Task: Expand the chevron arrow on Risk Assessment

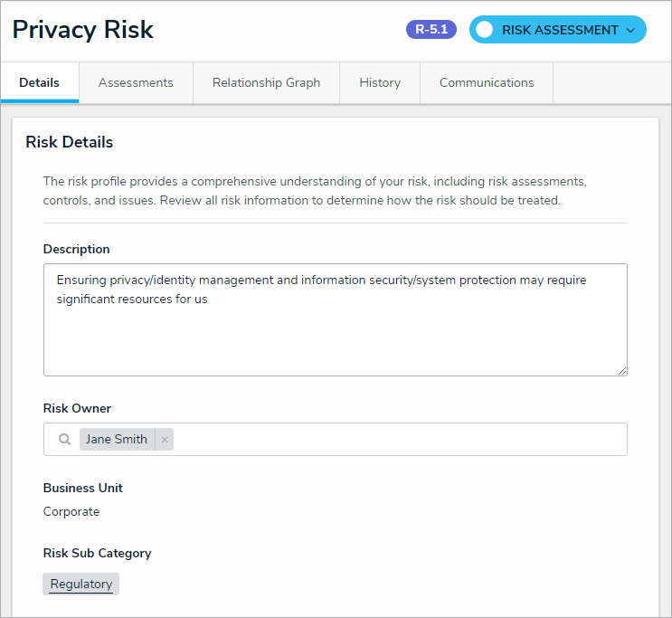Action: (x=630, y=30)
